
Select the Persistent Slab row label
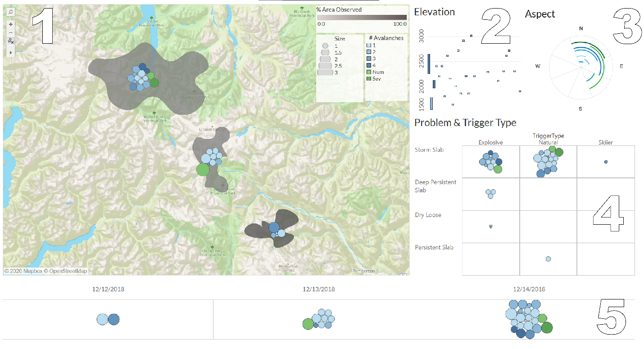pyautogui.click(x=434, y=247)
